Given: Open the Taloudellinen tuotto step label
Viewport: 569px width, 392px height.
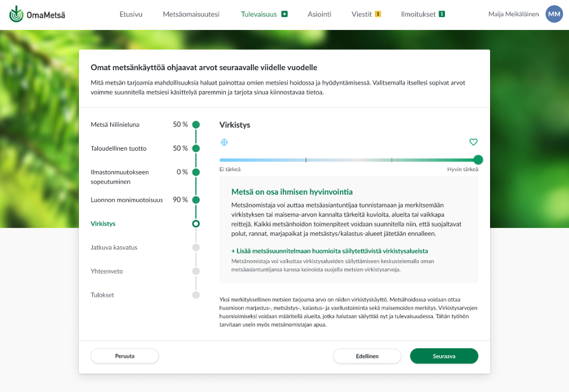Looking at the screenshot, I should pos(118,148).
